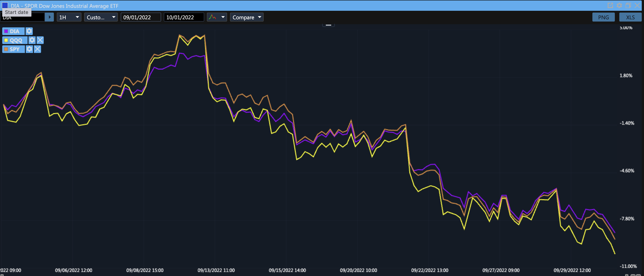The width and height of the screenshot is (644, 276).
Task: Click the purple DIA color swatch
Action: [x=6, y=31]
